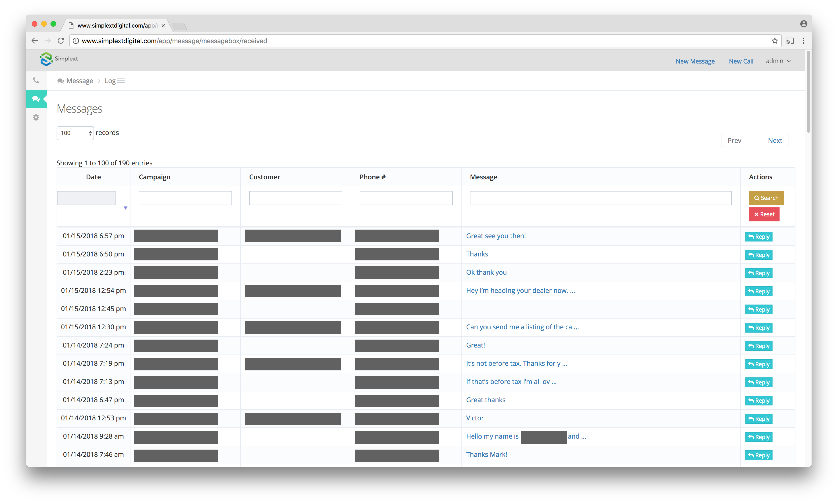Screen dimensions: 838x504
Task: Click the Message breadcrumb link
Action: [79, 81]
